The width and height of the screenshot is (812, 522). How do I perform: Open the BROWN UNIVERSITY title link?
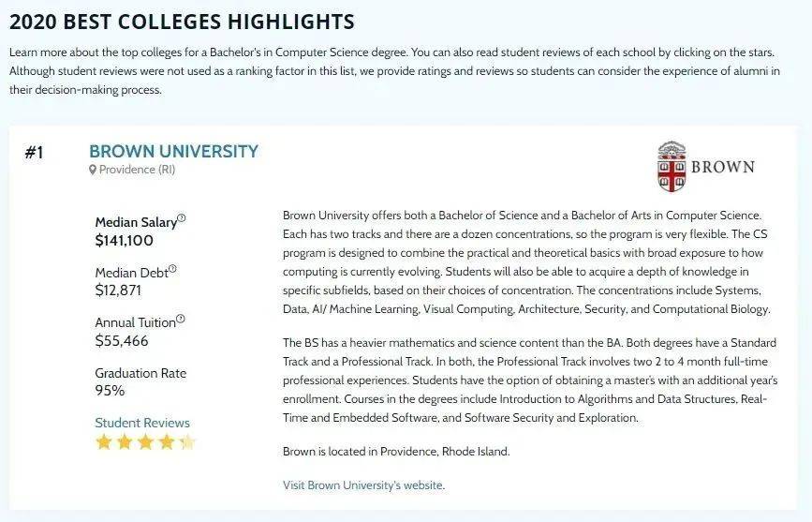[173, 151]
